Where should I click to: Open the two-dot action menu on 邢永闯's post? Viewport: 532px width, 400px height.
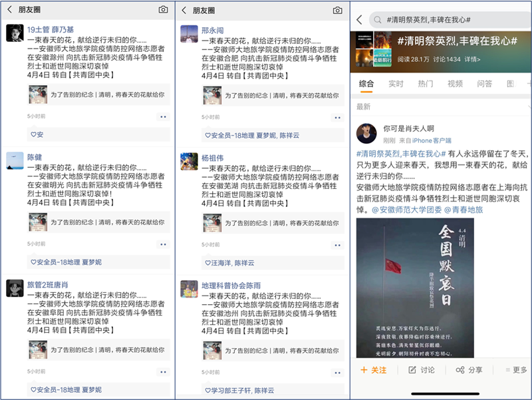[x=336, y=116]
